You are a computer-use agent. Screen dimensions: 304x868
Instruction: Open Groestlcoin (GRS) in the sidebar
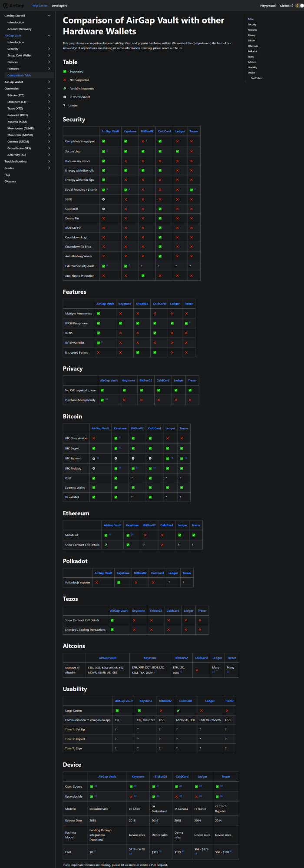(x=19, y=148)
